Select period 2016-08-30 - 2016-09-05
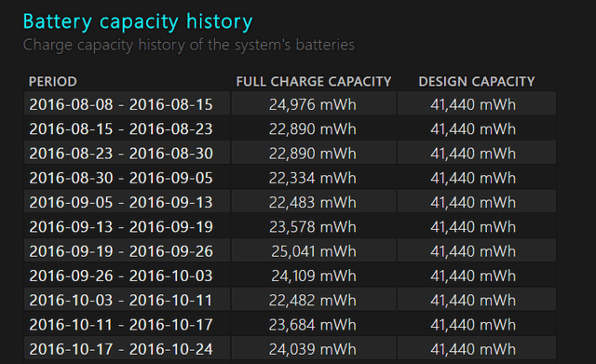Viewport: 596px width, 364px height. tap(121, 178)
